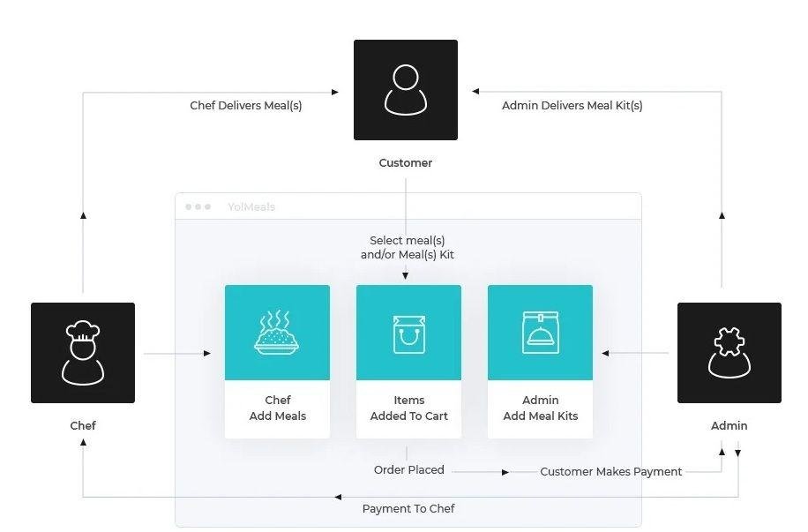Click the Customer label text
Screen dimensions: 808x532
pos(405,162)
